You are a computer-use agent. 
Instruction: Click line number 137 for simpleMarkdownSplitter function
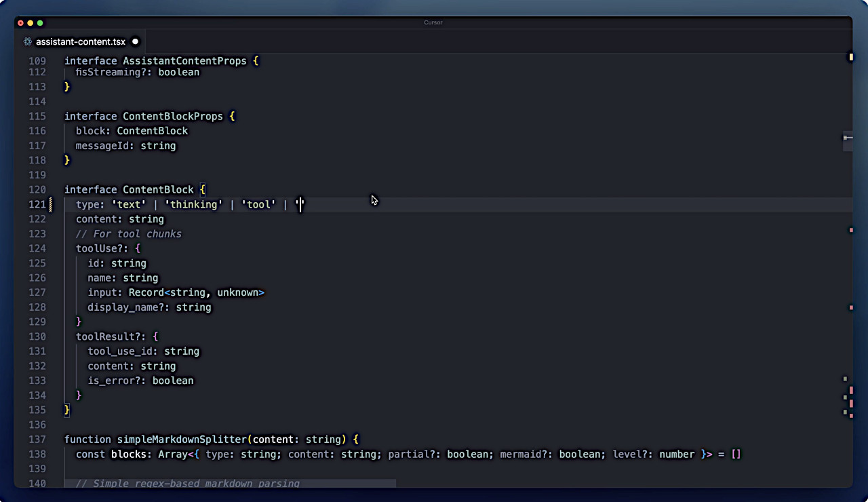(x=37, y=440)
